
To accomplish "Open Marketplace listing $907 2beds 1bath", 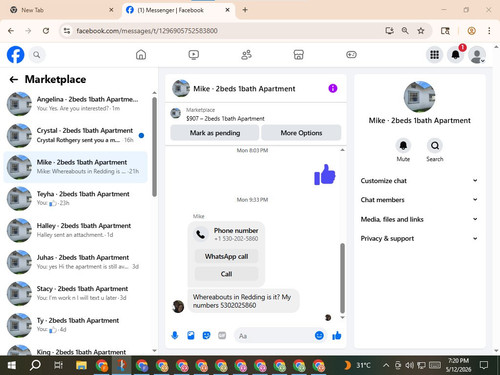I will pyautogui.click(x=225, y=114).
